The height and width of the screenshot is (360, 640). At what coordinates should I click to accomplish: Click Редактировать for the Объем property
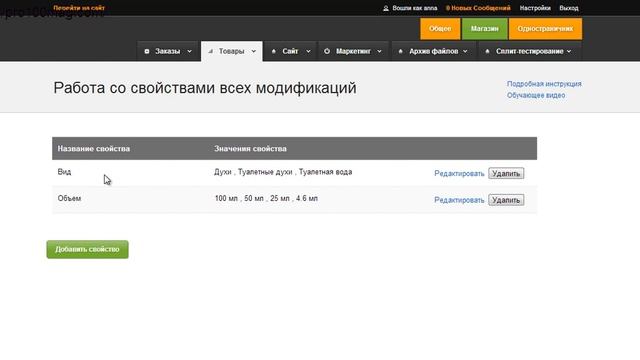(459, 200)
